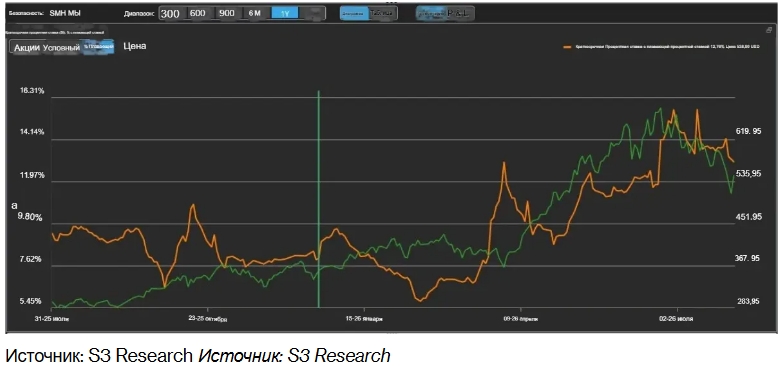Screen dimensions: 780x367
Task: Click the orange series legend text
Action: pyautogui.click(x=668, y=47)
